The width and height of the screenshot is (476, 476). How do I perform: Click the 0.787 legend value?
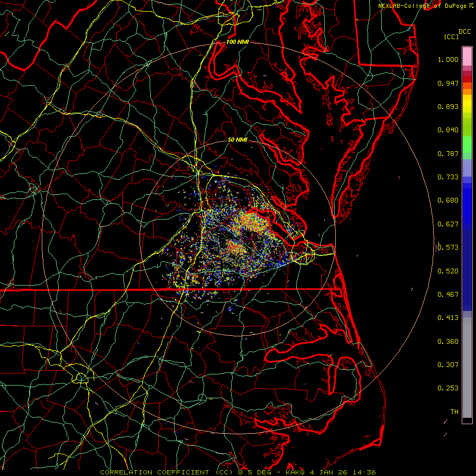click(x=448, y=153)
